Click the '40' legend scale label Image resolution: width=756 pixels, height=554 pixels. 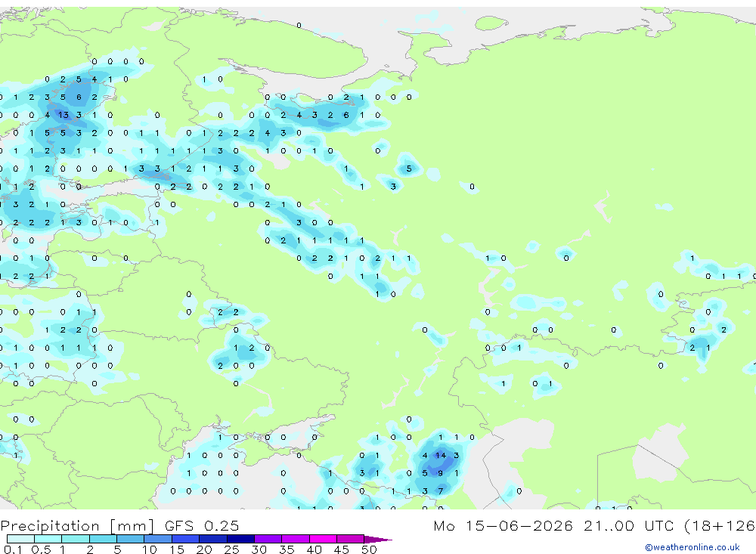tap(314, 549)
